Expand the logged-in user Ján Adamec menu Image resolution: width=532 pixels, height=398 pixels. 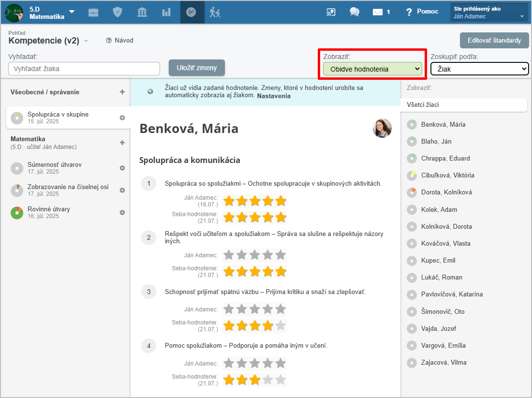point(489,13)
